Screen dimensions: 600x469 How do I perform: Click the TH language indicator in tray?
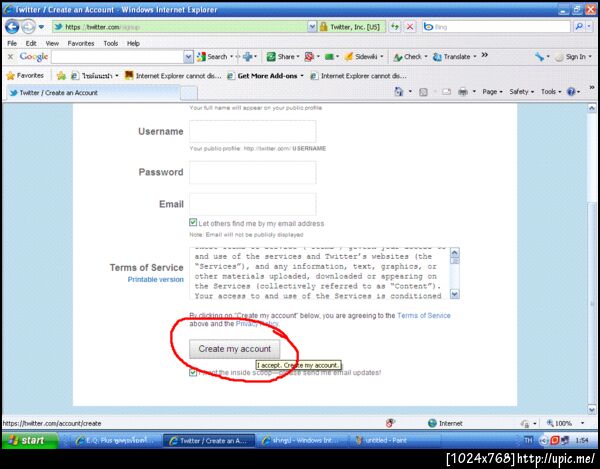coord(528,440)
